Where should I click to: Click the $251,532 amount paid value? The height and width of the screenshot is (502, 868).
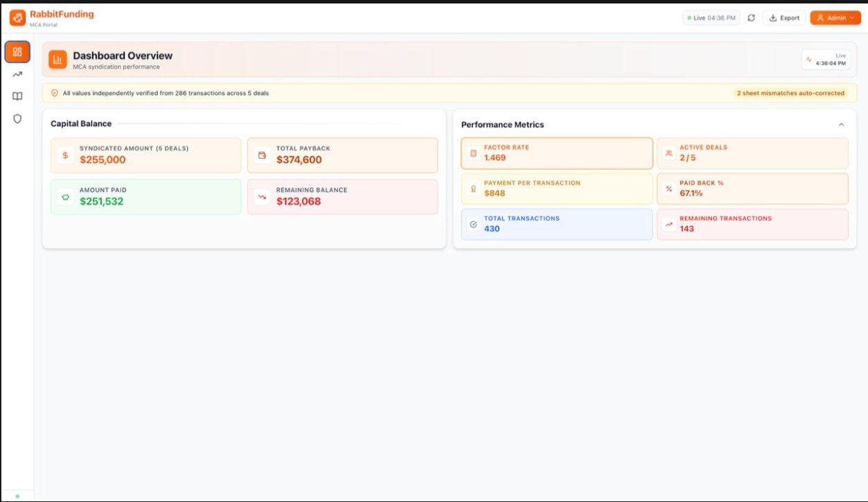[101, 202]
